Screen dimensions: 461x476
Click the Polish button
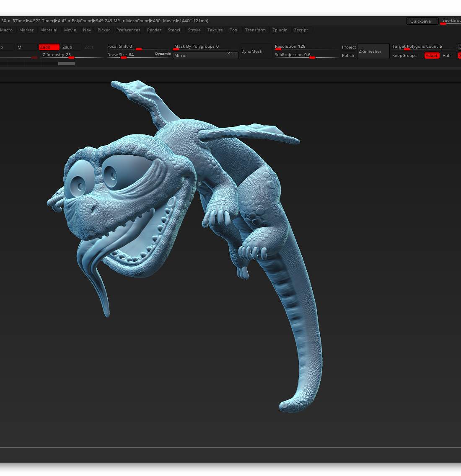(x=349, y=56)
